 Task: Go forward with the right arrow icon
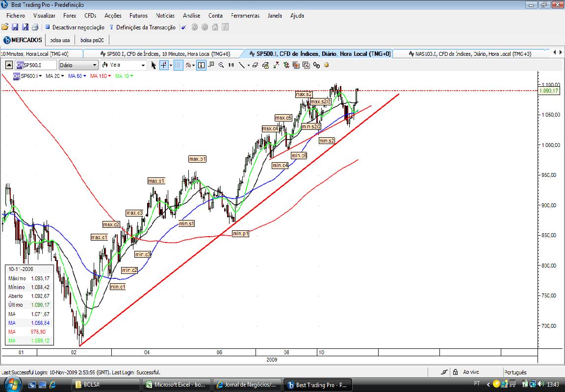pyautogui.click(x=205, y=27)
